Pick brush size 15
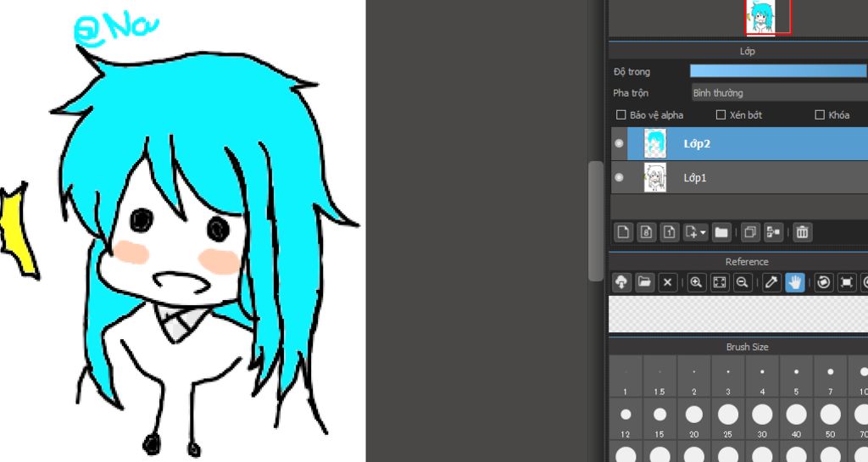868x462 pixels. pyautogui.click(x=659, y=420)
